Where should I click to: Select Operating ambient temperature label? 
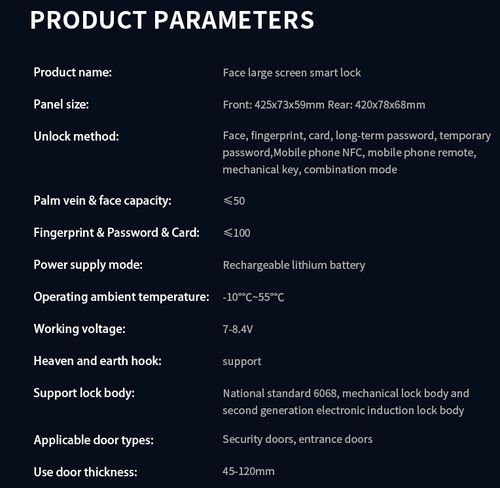point(121,297)
